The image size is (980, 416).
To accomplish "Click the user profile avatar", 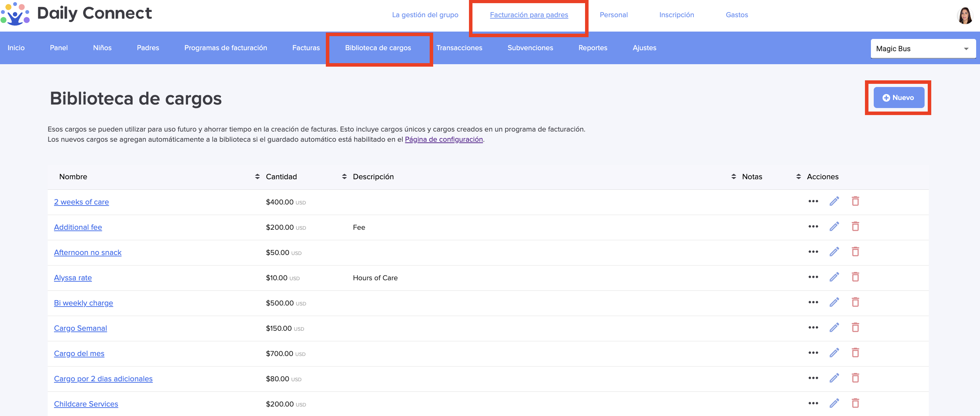I will point(965,15).
